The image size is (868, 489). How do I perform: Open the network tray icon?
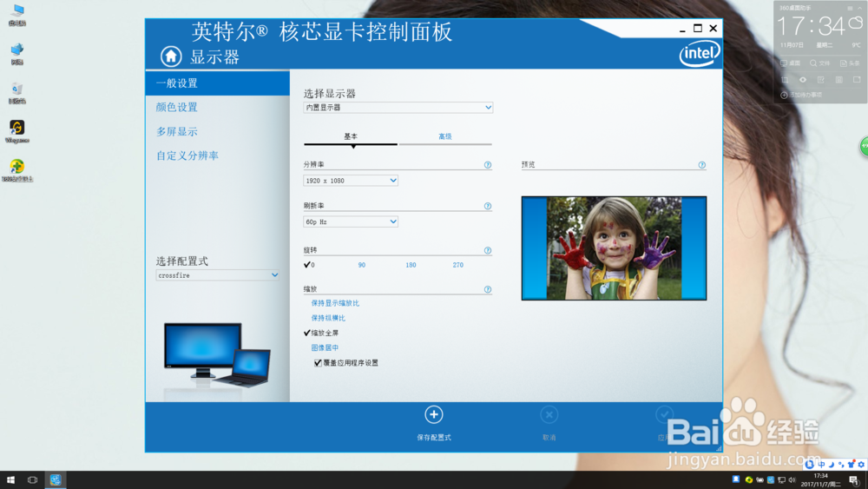click(x=781, y=479)
